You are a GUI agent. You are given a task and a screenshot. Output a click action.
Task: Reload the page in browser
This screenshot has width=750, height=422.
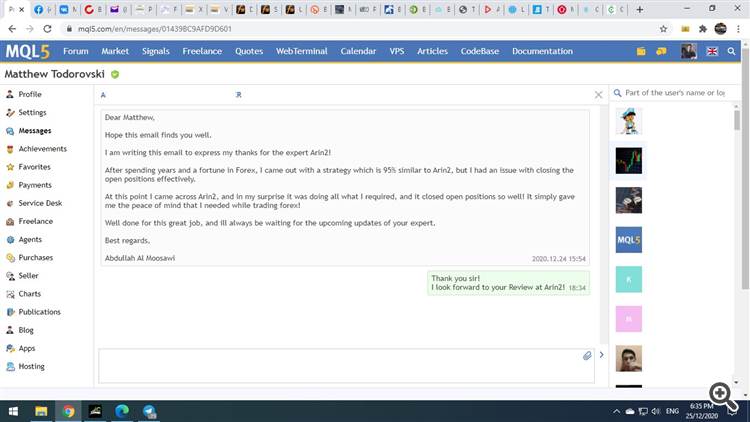pyautogui.click(x=47, y=29)
